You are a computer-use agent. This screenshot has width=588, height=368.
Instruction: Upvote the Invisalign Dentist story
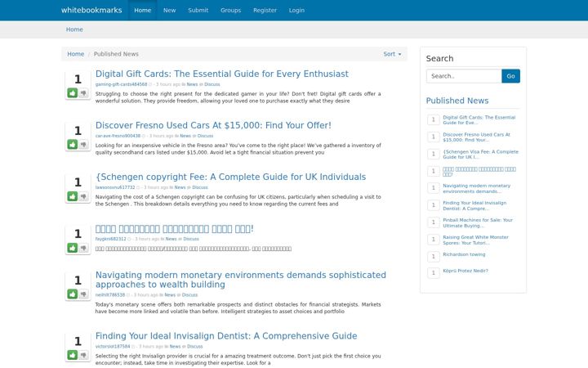tap(73, 355)
